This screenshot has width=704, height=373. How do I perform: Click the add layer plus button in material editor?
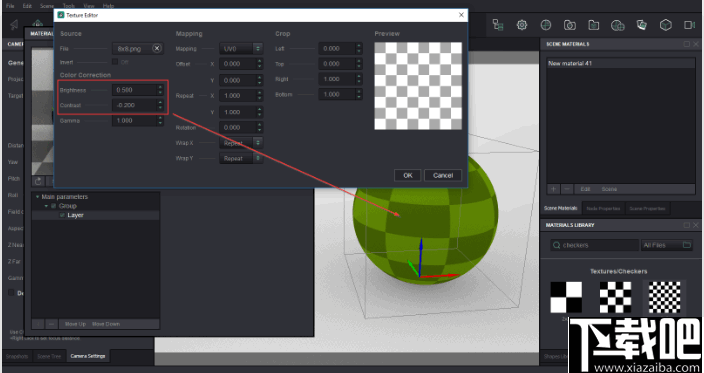39,324
